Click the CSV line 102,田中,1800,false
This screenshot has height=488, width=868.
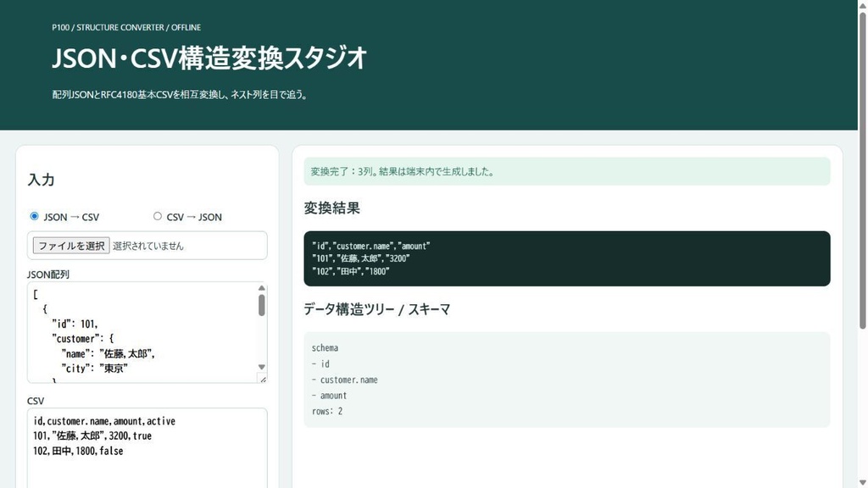tap(78, 451)
